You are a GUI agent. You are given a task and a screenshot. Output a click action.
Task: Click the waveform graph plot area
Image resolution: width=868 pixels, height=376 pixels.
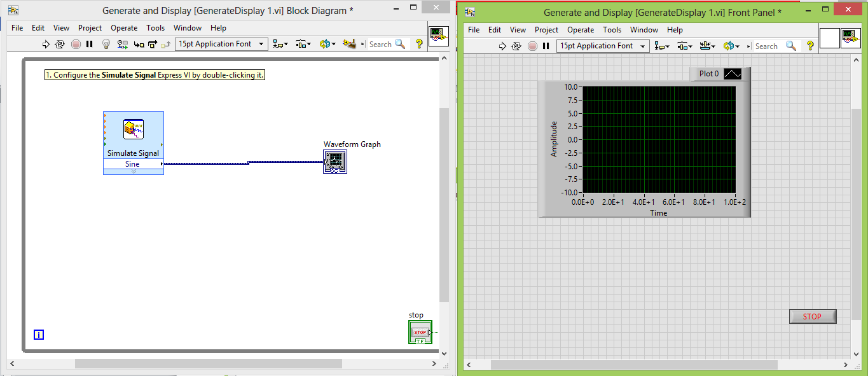659,139
